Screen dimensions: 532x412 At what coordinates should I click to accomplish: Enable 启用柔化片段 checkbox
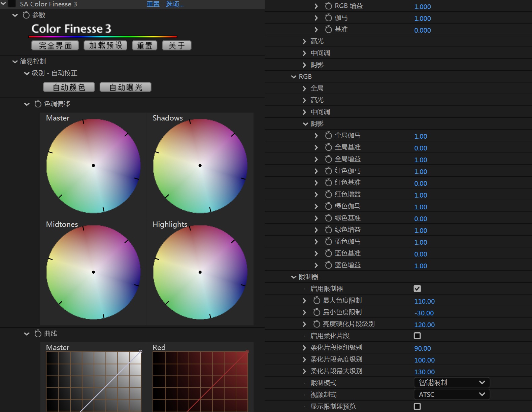417,336
